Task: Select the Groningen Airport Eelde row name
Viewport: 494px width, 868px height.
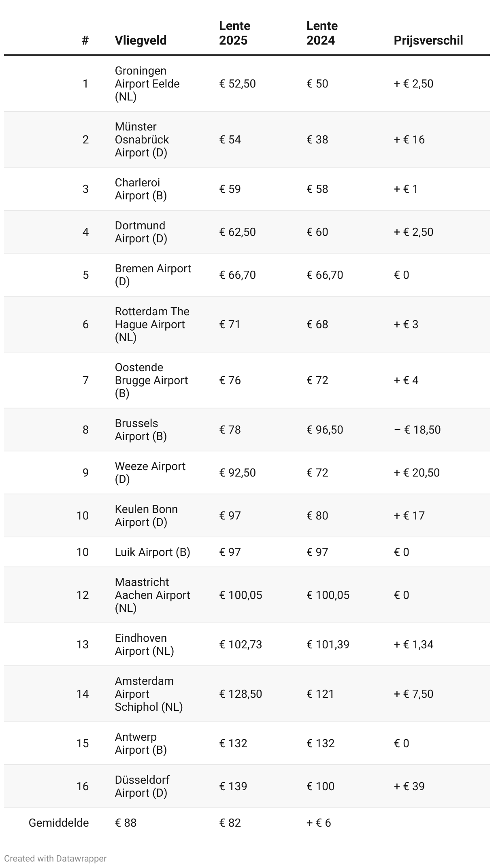Action: pyautogui.click(x=147, y=84)
